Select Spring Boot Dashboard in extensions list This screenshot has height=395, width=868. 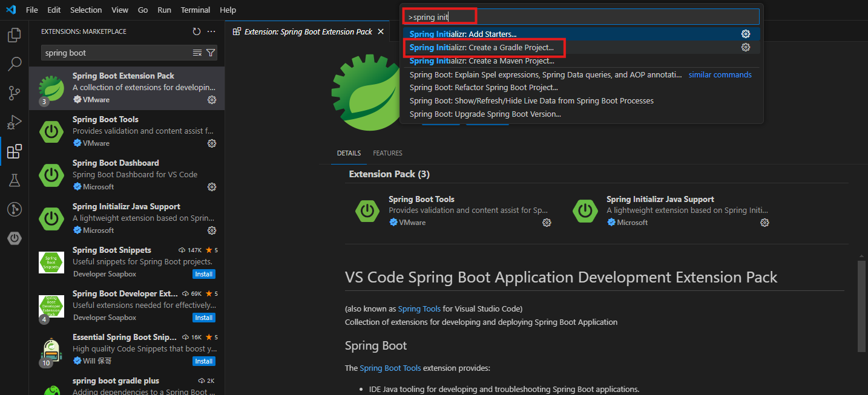(127, 175)
